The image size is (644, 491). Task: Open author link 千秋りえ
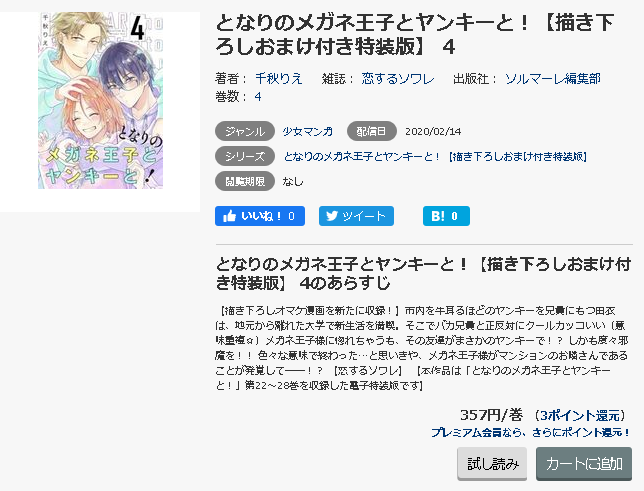278,78
